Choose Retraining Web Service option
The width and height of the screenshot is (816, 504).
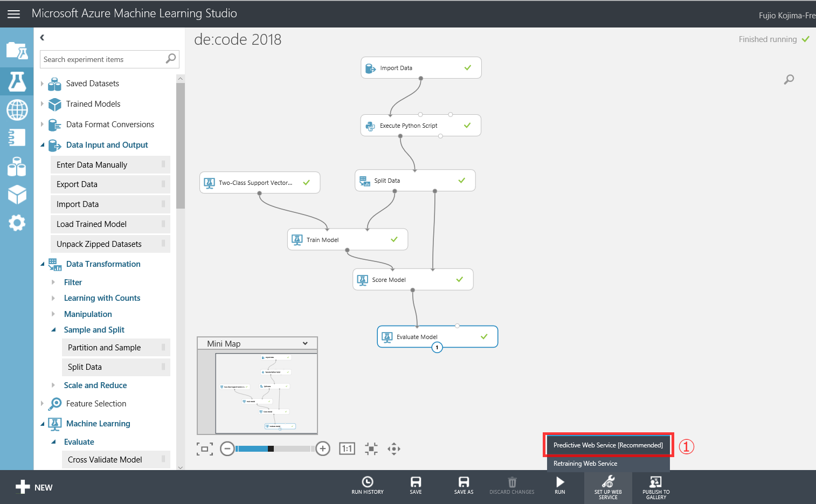point(608,464)
